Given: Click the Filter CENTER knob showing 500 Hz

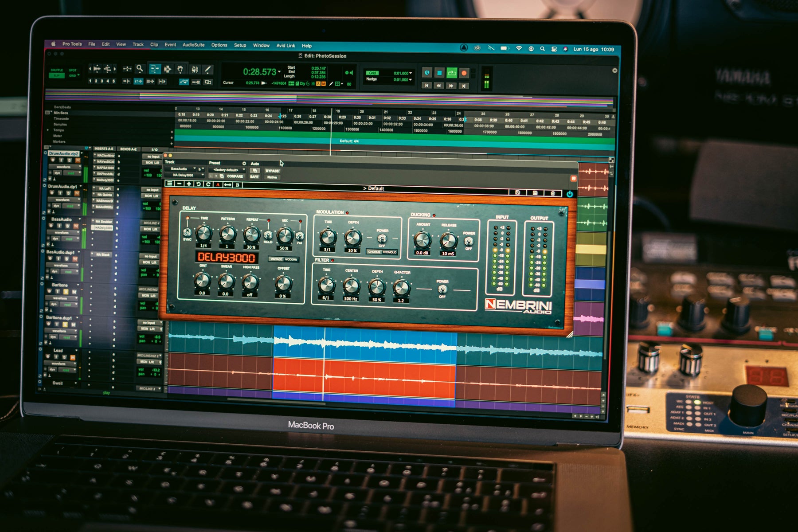Looking at the screenshot, I should (x=351, y=286).
